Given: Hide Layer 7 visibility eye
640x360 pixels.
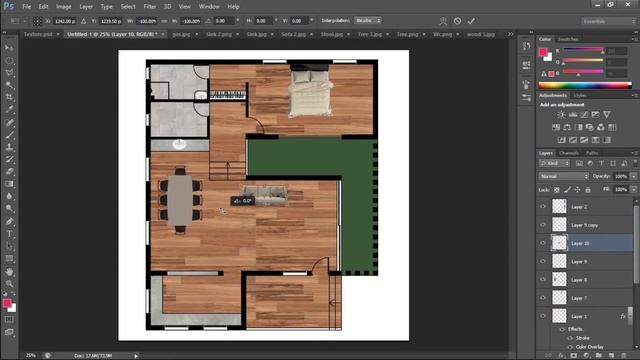Looking at the screenshot, I should tap(543, 298).
